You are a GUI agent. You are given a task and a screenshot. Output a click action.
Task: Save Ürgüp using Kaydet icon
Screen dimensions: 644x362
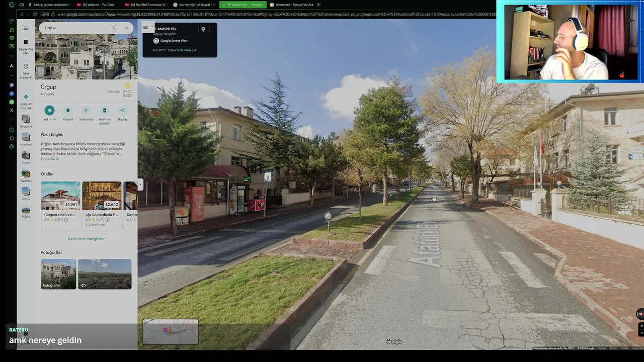pyautogui.click(x=68, y=113)
